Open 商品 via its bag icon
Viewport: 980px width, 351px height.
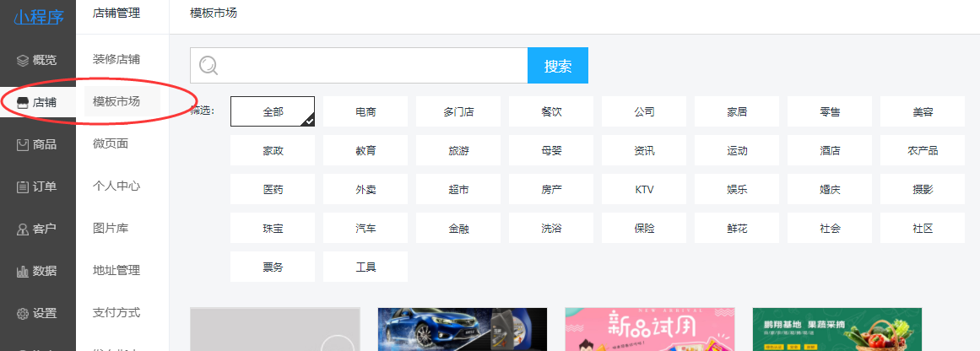click(x=23, y=145)
